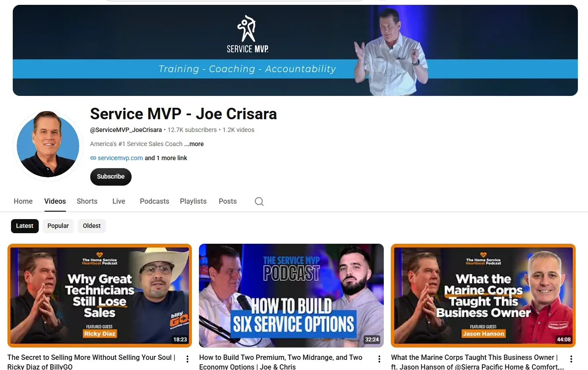The image size is (588, 370).
Task: View the Posts tab
Action: point(228,201)
